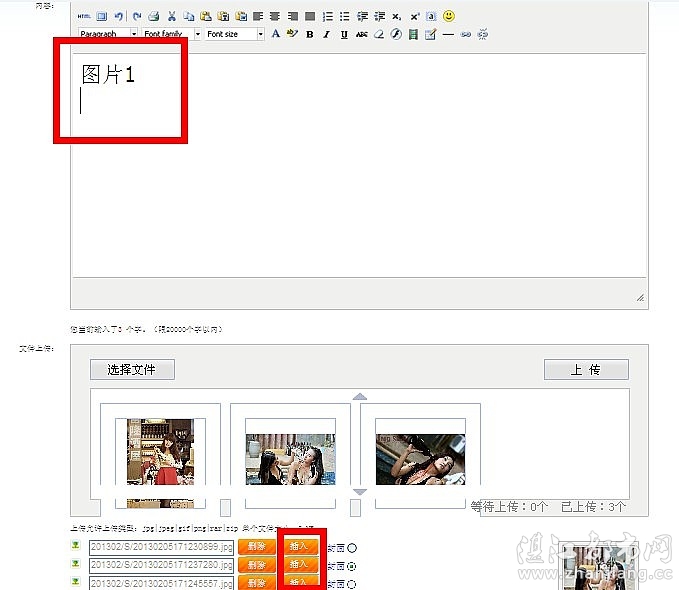Toggle Bold formatting
Image resolution: width=679 pixels, height=590 pixels.
309,34
